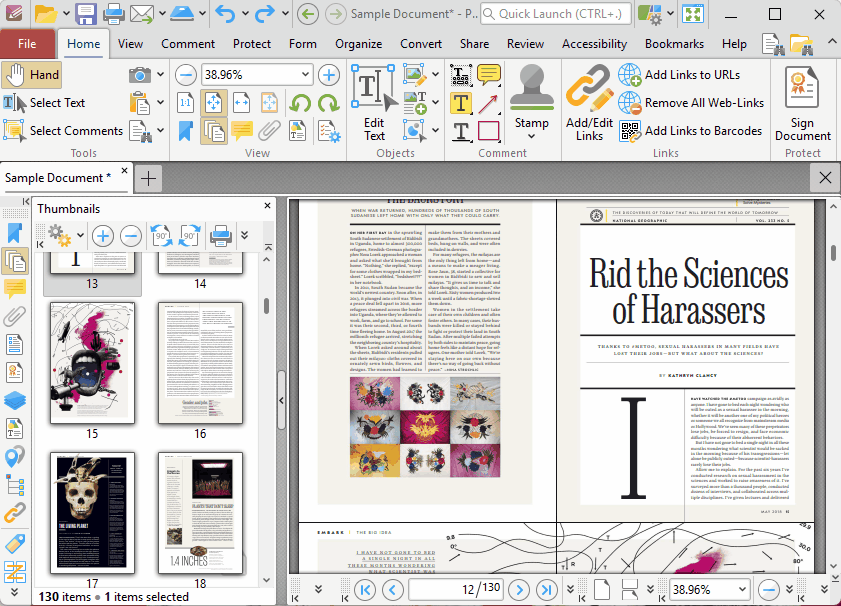
Task: Jump to last page in document
Action: (546, 589)
